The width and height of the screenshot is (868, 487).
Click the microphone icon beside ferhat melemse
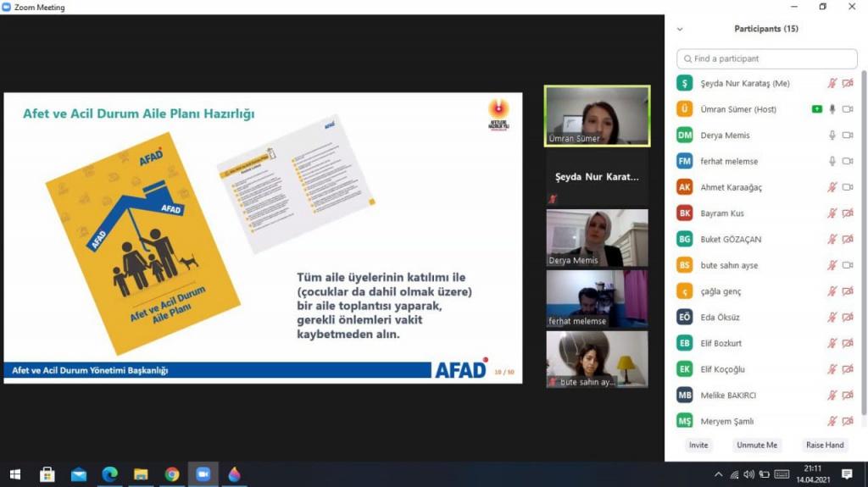[832, 161]
